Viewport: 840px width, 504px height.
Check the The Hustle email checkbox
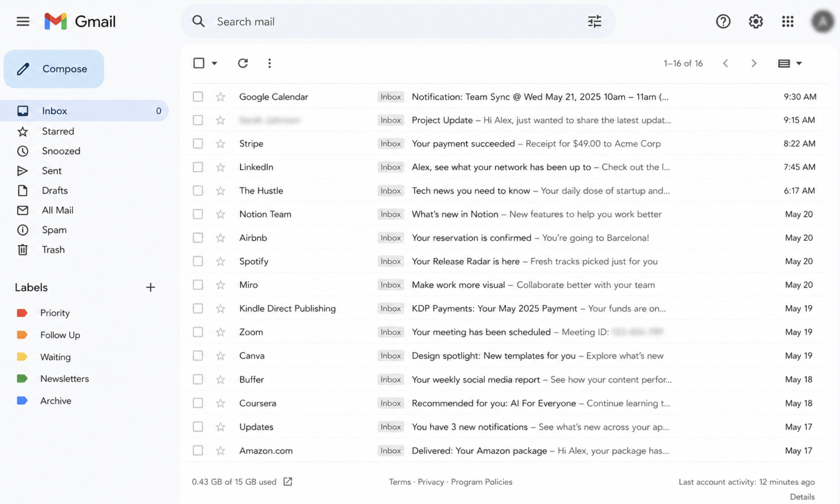coord(198,190)
